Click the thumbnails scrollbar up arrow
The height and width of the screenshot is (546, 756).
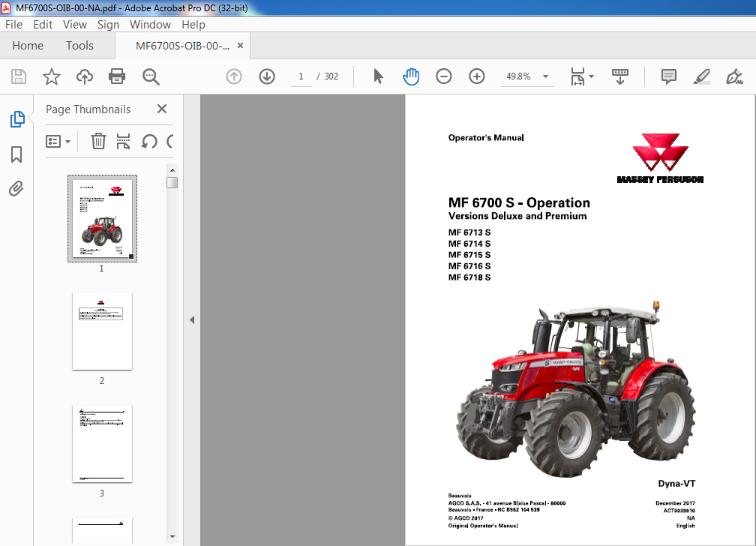coord(172,170)
